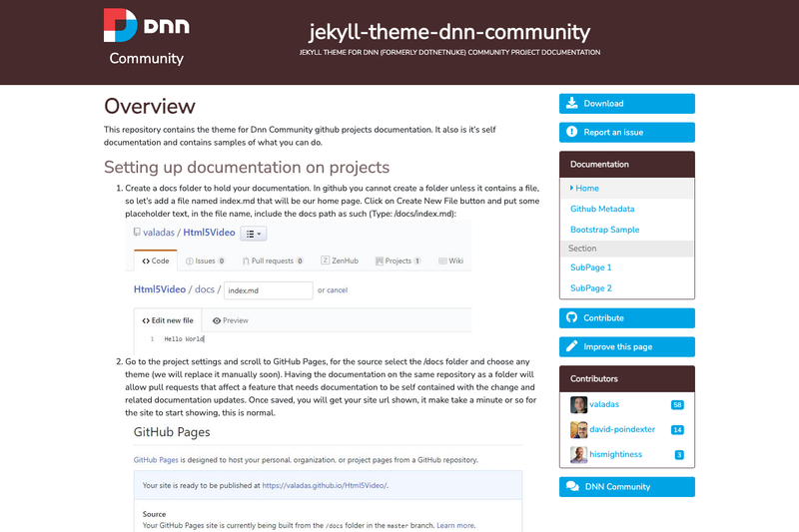The width and height of the screenshot is (799, 532).
Task: Click the docs breadcrumb link
Action: pos(205,289)
